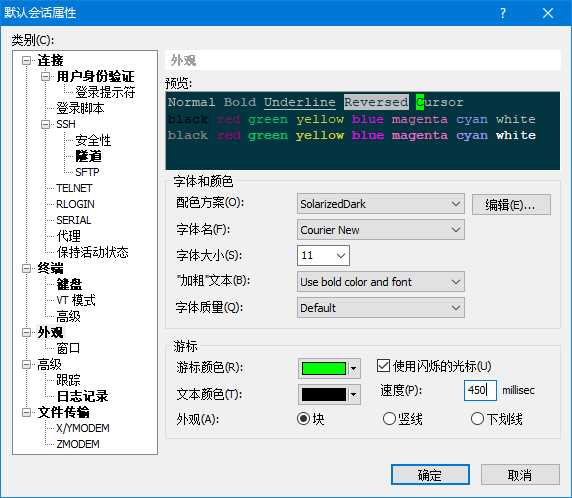Viewport: 572px width, 498px height.
Task: Click the 编辑(E)... button
Action: click(x=511, y=205)
